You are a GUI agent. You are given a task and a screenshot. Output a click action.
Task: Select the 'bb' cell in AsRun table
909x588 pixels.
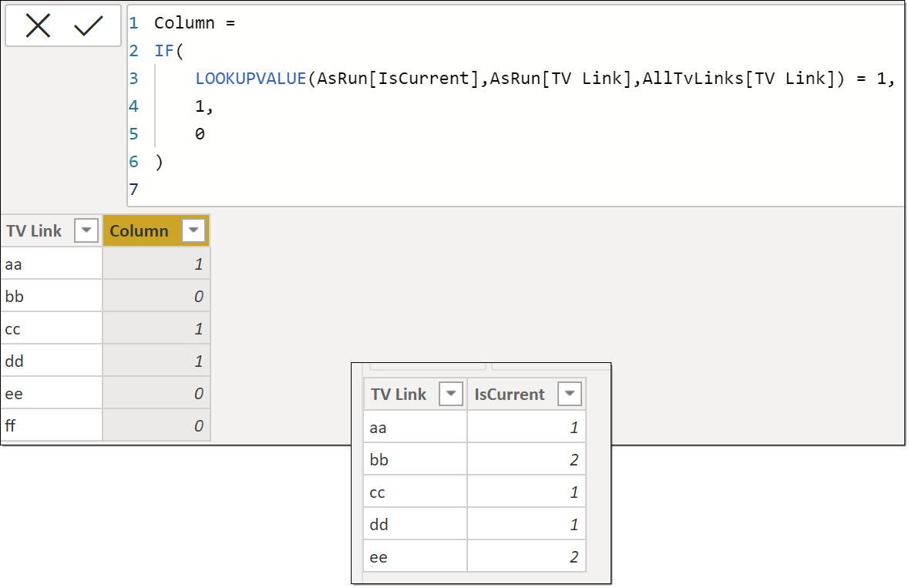click(415, 460)
